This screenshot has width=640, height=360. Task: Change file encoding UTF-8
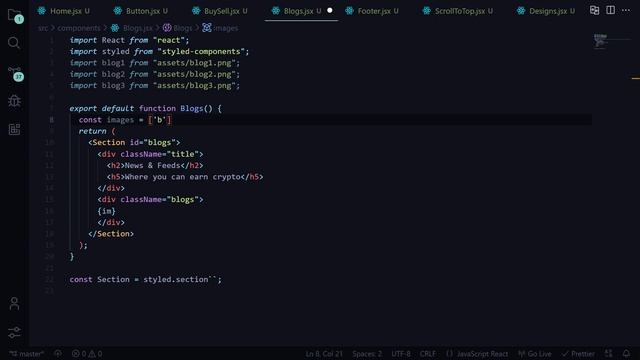click(x=401, y=354)
